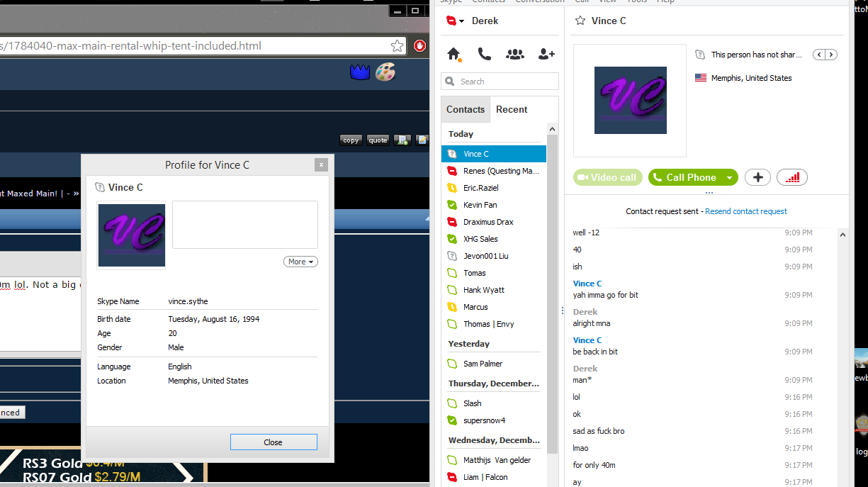This screenshot has height=487, width=868.
Task: Click the right arrow beside the mood message
Action: point(831,55)
